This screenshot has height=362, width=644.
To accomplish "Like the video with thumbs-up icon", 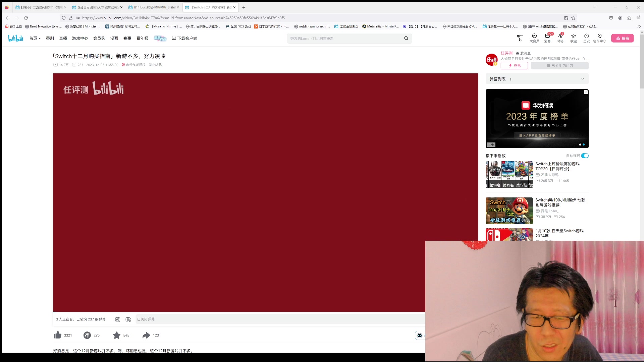I will click(58, 335).
